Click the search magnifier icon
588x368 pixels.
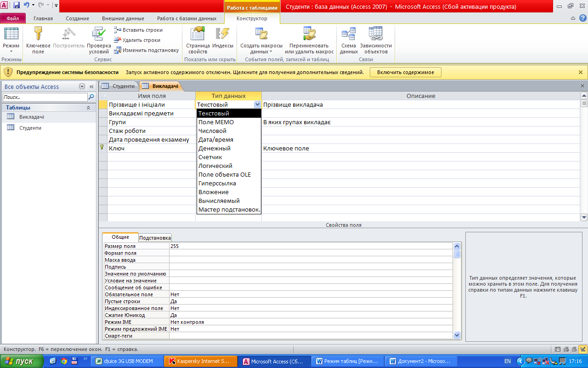coord(91,97)
